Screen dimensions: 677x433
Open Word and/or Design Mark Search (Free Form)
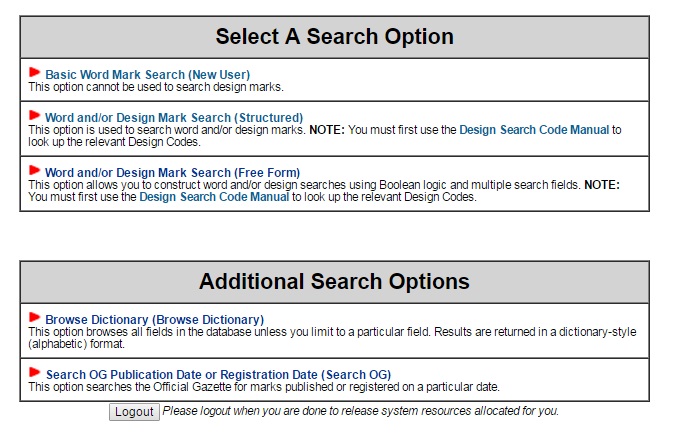pos(172,173)
